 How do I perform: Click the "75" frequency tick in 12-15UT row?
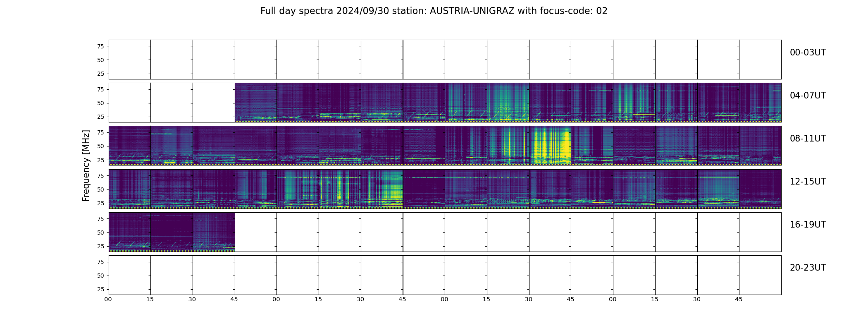(100, 175)
